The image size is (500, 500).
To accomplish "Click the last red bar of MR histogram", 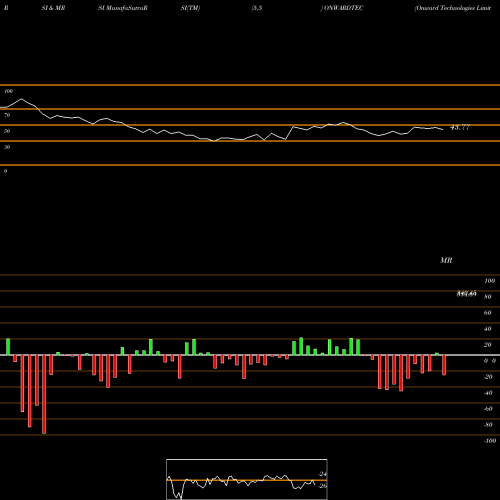I will 444,365.
